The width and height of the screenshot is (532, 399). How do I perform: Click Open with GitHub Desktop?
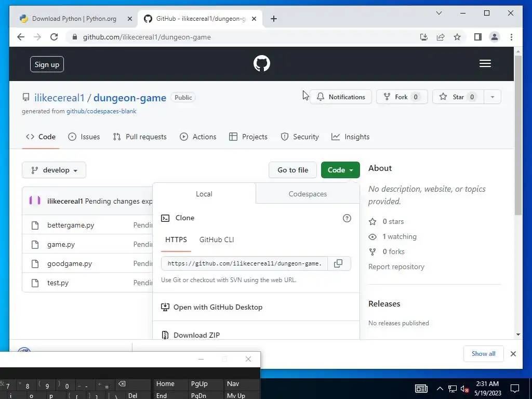coord(218,307)
